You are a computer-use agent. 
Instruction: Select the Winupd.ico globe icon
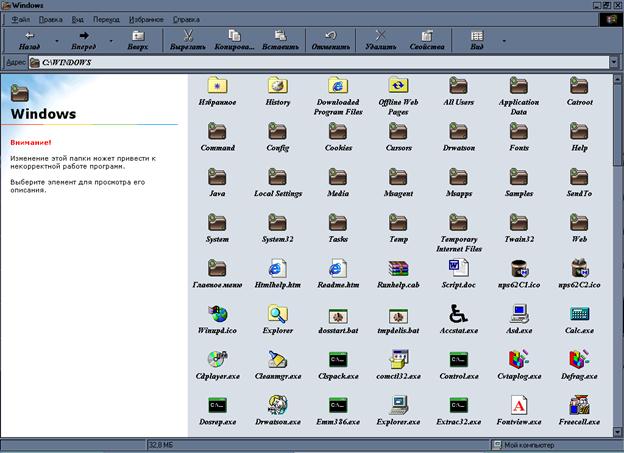(217, 314)
